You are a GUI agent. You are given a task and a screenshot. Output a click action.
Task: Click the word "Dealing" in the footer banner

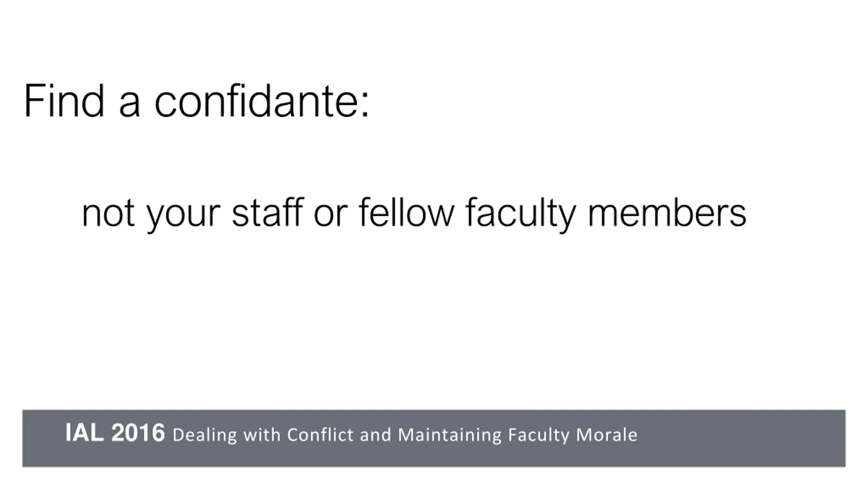(204, 435)
